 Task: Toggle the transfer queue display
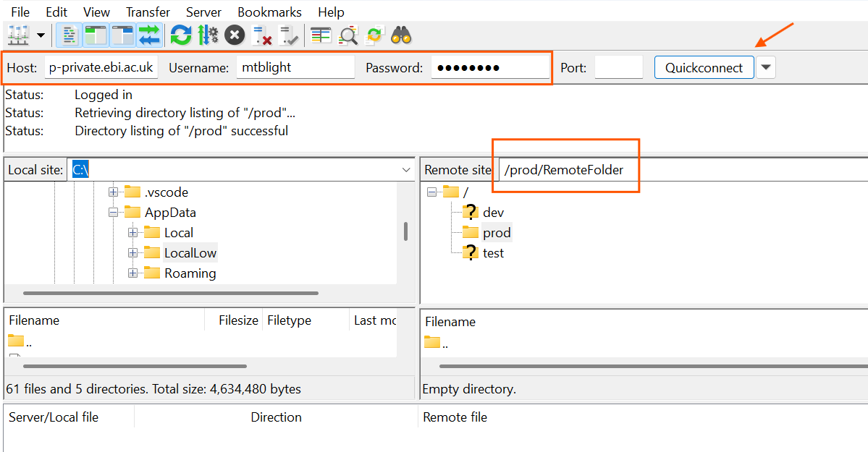coord(149,35)
